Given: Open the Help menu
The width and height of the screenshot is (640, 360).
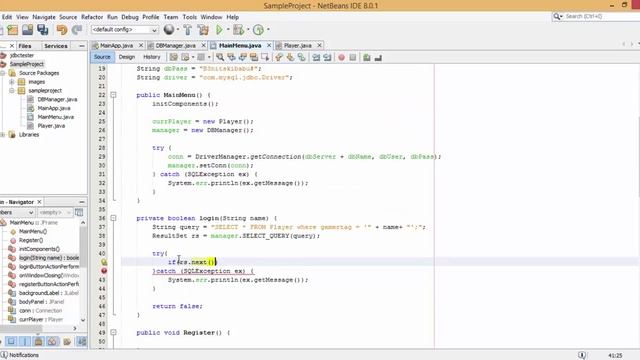Looking at the screenshot, I should [x=233, y=17].
